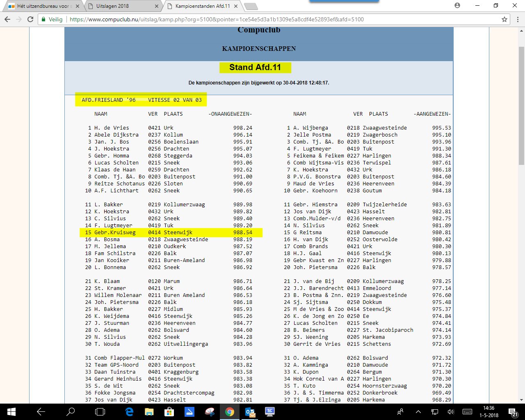Close the Kampioenstanden Afd.11 tab
Screen dimensions: 525x420
236,6
